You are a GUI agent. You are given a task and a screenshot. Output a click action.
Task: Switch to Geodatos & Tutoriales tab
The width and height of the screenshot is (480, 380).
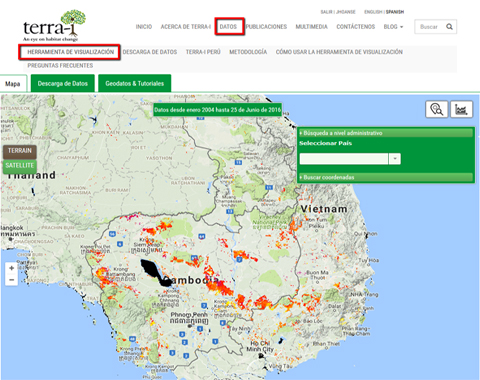(135, 83)
